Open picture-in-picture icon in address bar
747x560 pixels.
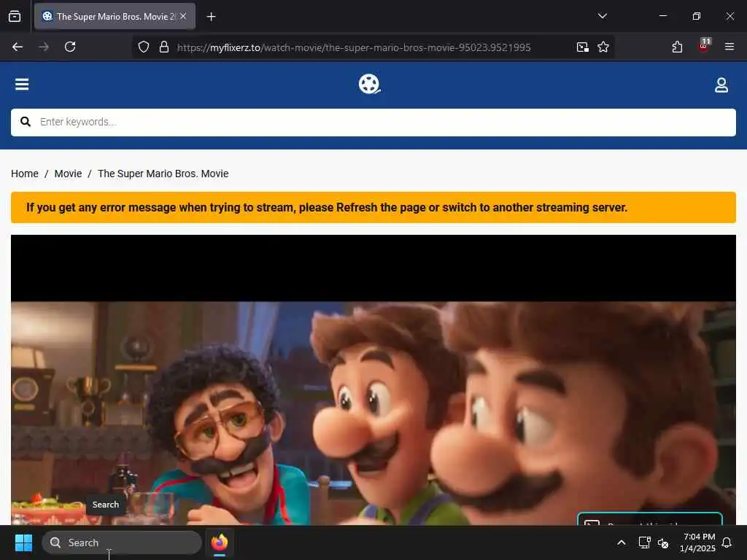tap(583, 47)
